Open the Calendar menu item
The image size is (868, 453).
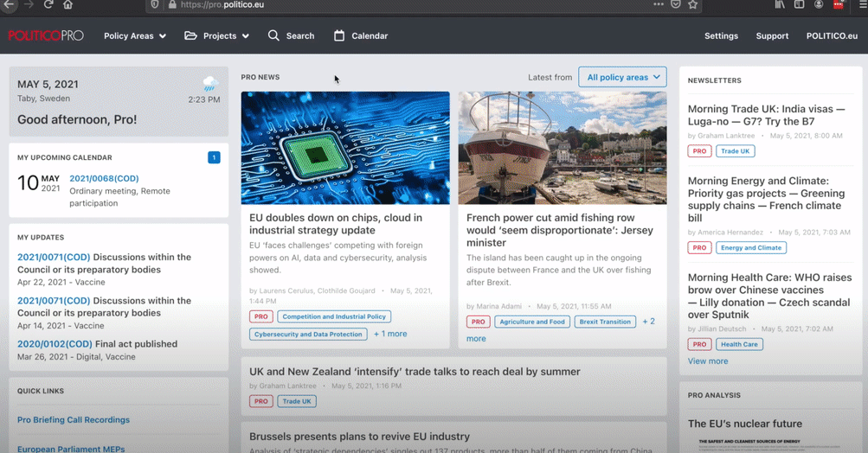(x=370, y=36)
